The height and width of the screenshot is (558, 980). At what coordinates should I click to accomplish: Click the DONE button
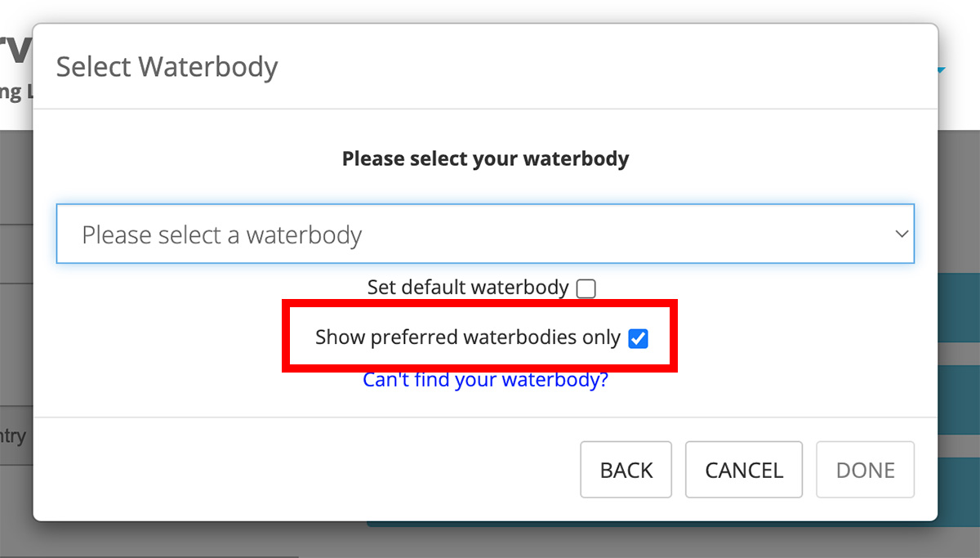(865, 470)
